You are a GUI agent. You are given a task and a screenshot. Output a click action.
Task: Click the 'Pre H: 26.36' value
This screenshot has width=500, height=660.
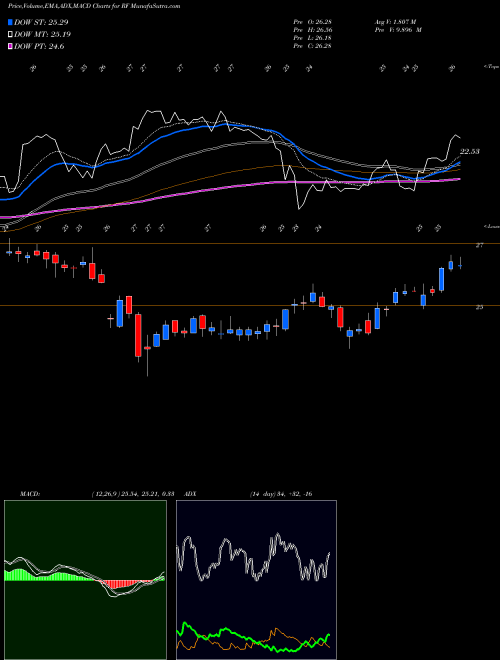(x=312, y=30)
